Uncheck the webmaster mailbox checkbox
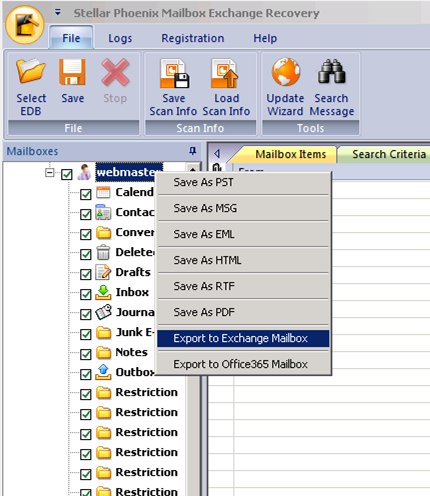430x496 pixels. 67,174
